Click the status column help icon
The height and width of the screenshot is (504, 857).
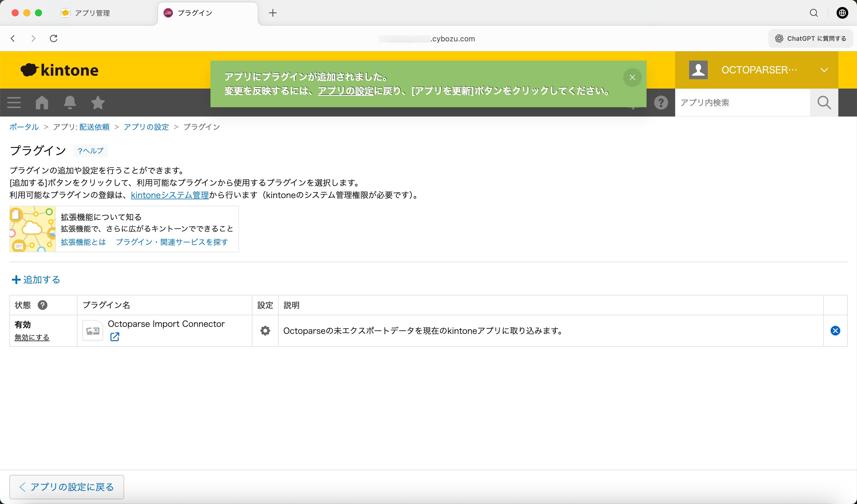(x=43, y=305)
